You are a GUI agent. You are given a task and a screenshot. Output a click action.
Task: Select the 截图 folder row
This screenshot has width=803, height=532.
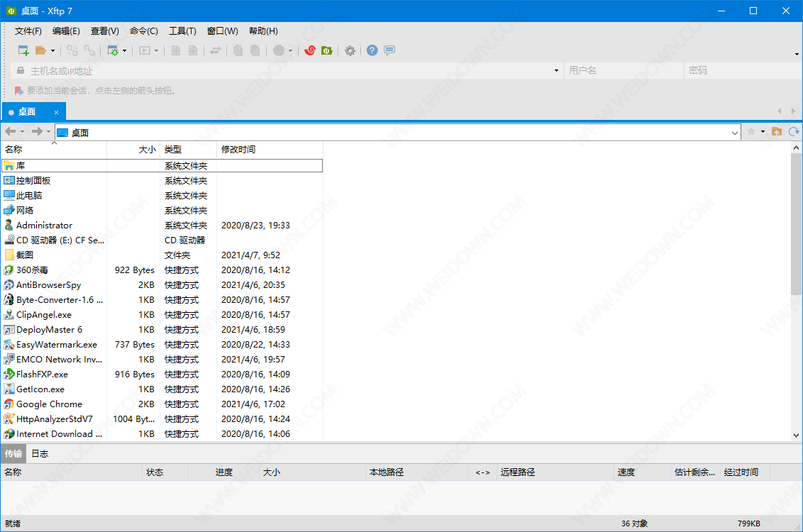click(162, 255)
